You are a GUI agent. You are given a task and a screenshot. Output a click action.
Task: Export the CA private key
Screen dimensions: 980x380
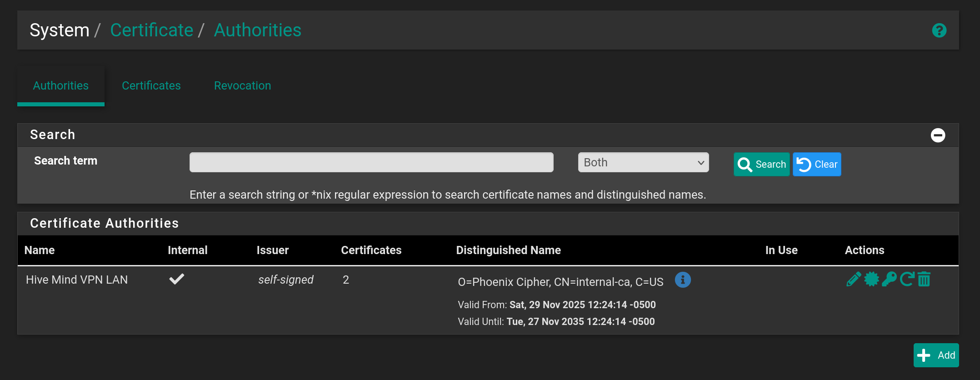coord(889,279)
